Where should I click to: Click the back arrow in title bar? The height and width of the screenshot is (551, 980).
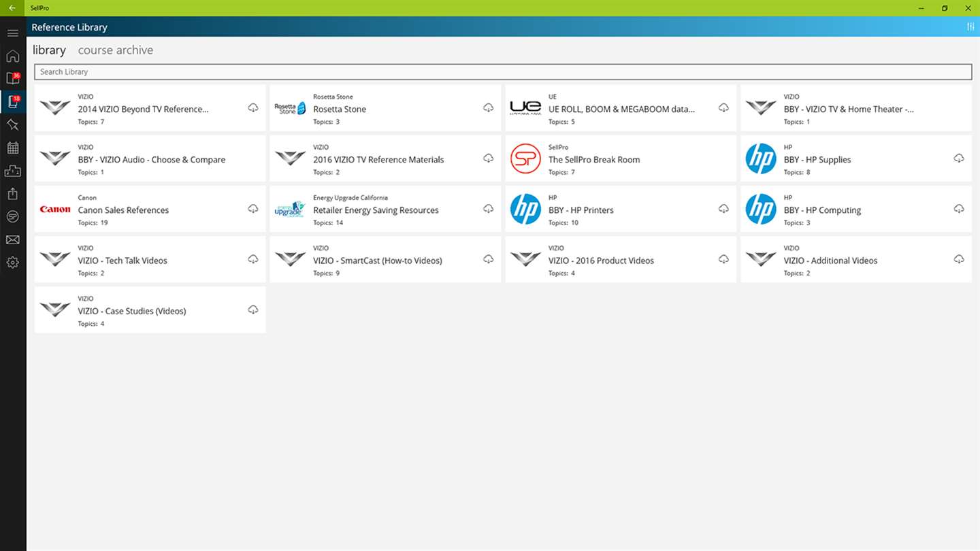tap(12, 8)
